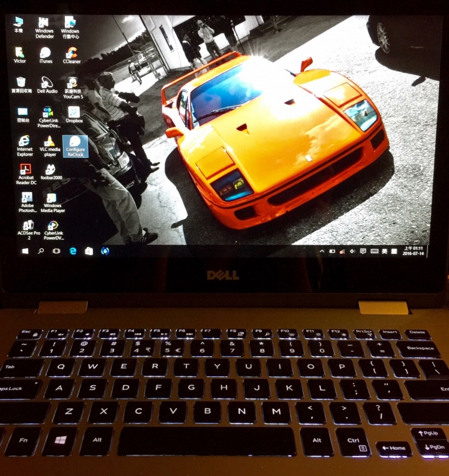Open the clock showing 上午 01:11
Image resolution: width=449 pixels, height=476 pixels.
[x=413, y=251]
